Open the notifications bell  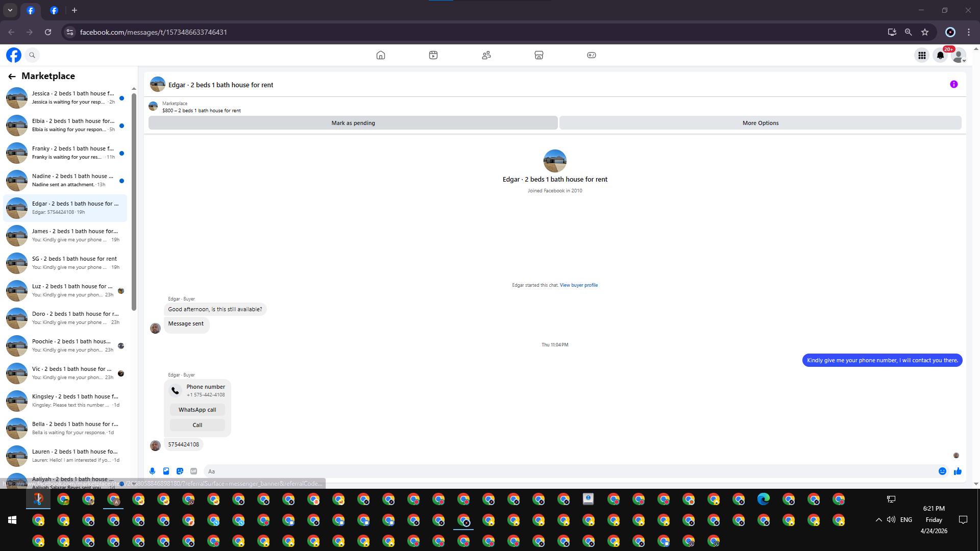940,55
